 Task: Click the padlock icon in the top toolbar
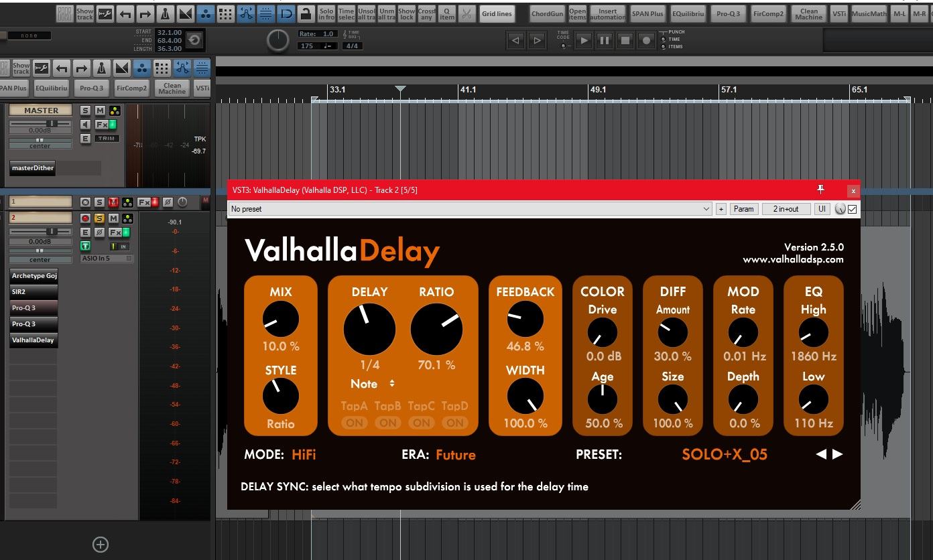[306, 13]
